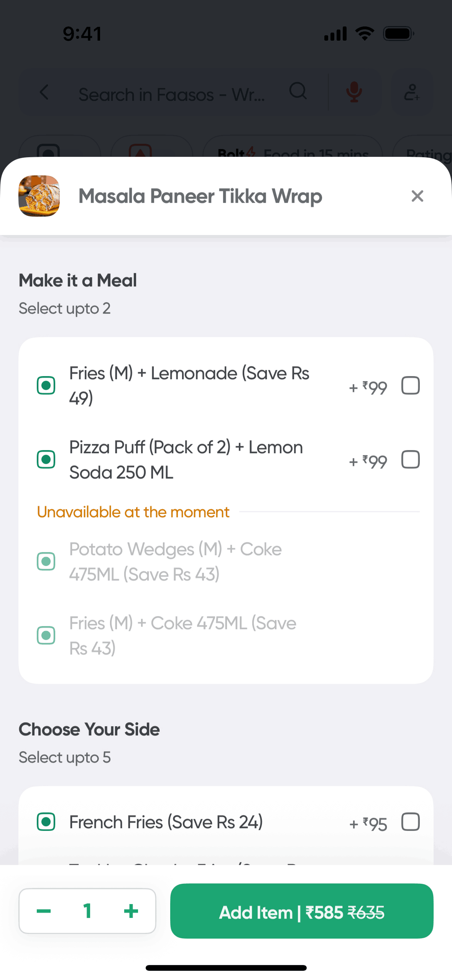Viewport: 452px width, 980px height.
Task: Select the Fries (M) + Lemonade label text
Action: tap(189, 385)
